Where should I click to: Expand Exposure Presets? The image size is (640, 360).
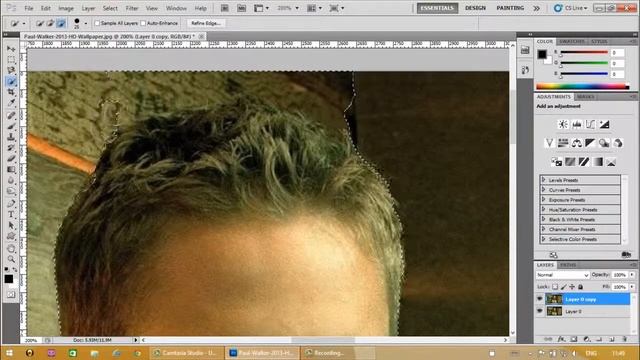pos(544,200)
